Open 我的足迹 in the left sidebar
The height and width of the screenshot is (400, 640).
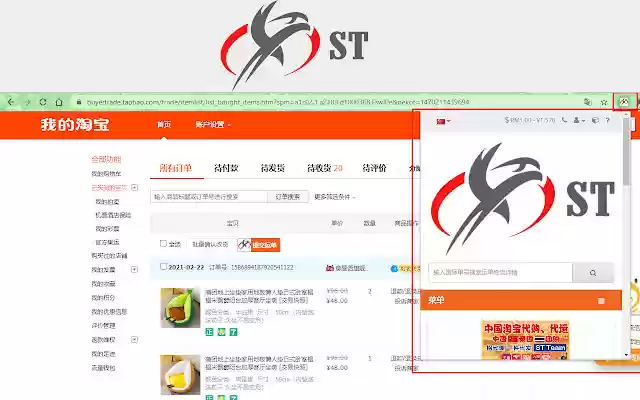pos(103,354)
